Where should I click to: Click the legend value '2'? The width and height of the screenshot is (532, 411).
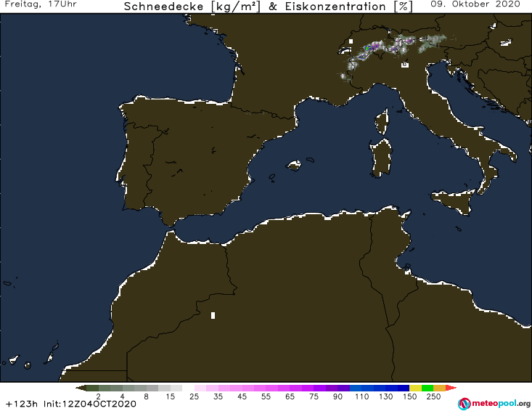pos(99,396)
